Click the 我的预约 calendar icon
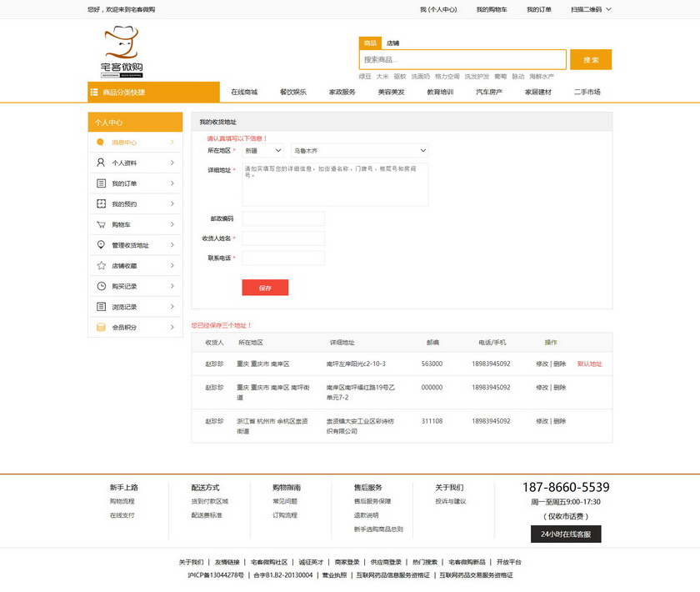700x592 pixels. (102, 203)
